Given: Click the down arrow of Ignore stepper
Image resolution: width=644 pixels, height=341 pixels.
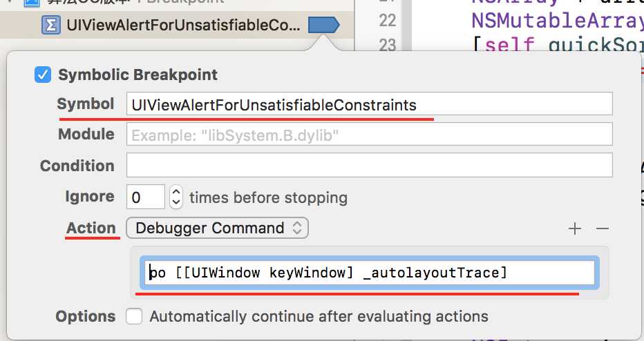Looking at the screenshot, I should (x=176, y=202).
